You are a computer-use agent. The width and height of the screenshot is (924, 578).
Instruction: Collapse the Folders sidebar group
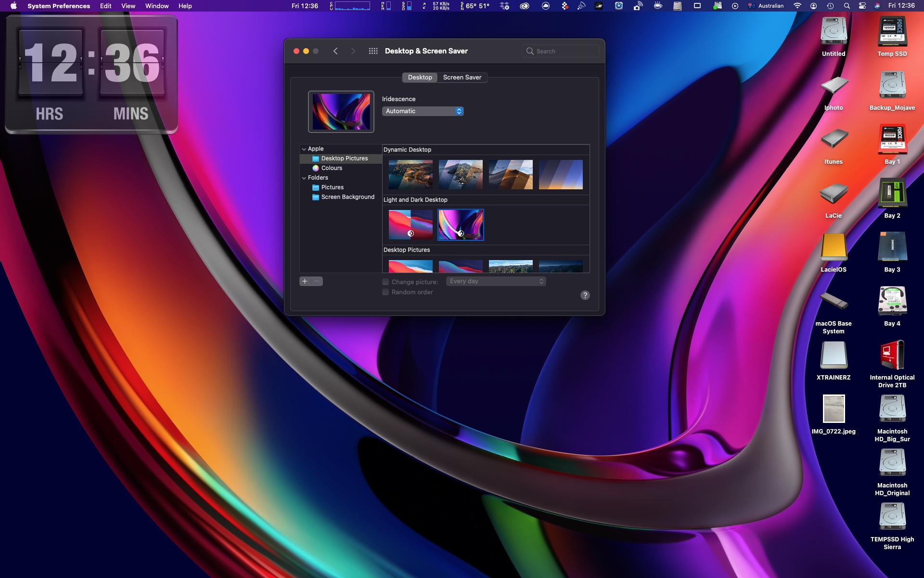point(304,178)
